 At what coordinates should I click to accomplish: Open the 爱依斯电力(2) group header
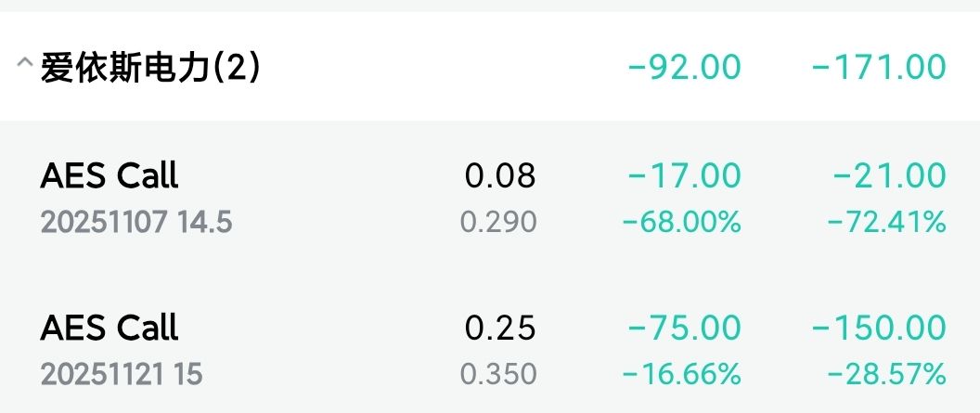coord(490,66)
